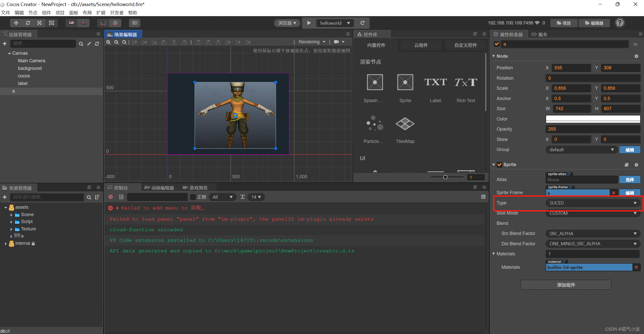Toggle Sprite component enabled checkbox
This screenshot has width=644, height=334.
pyautogui.click(x=499, y=165)
